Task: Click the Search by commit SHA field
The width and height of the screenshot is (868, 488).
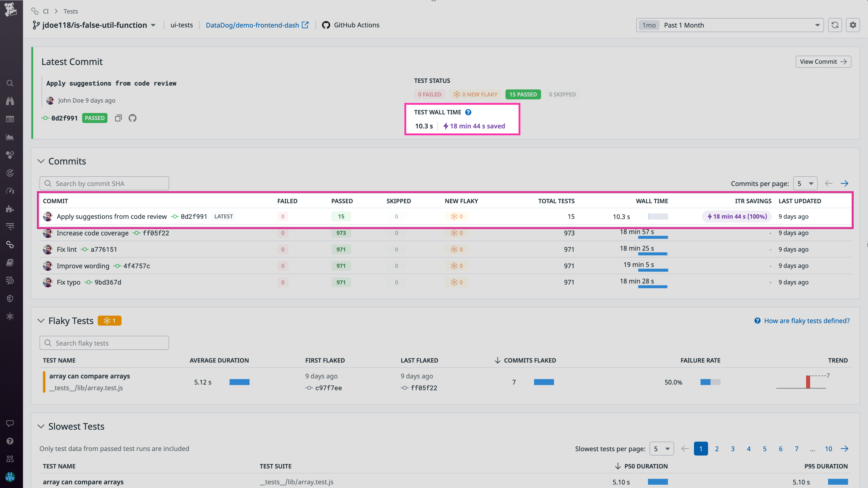Action: point(104,183)
